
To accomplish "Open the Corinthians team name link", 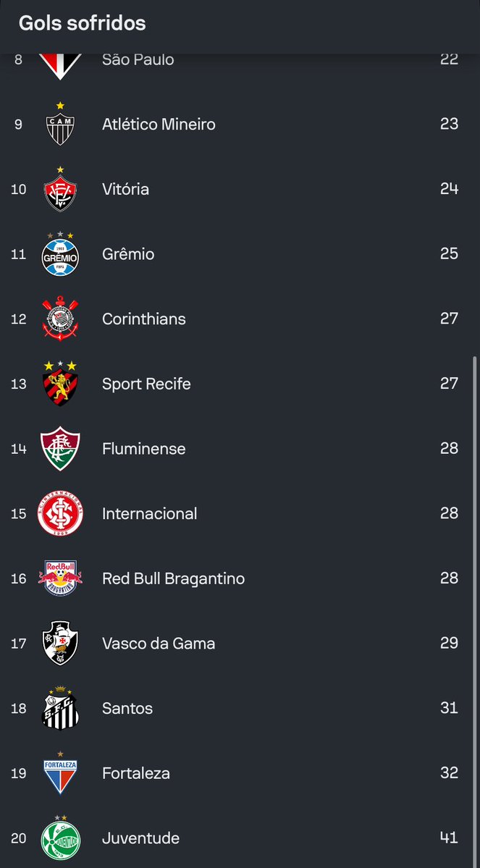I will tap(143, 319).
